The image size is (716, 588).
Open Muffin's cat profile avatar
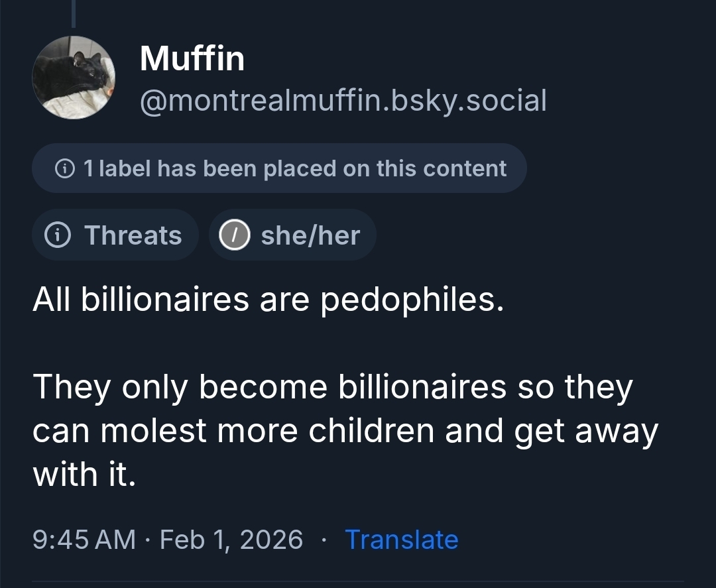click(74, 78)
